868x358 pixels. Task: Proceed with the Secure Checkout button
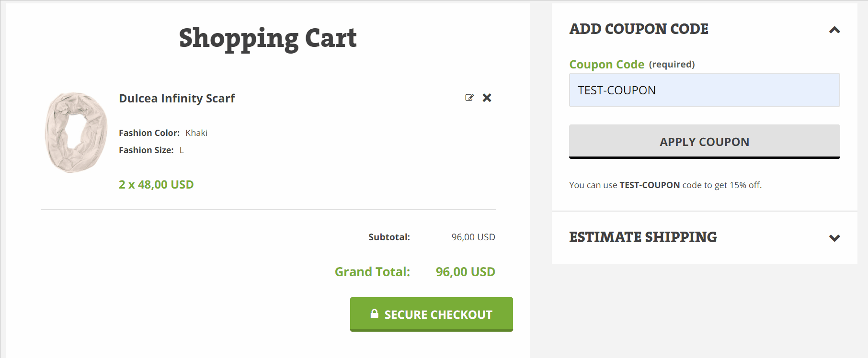431,314
